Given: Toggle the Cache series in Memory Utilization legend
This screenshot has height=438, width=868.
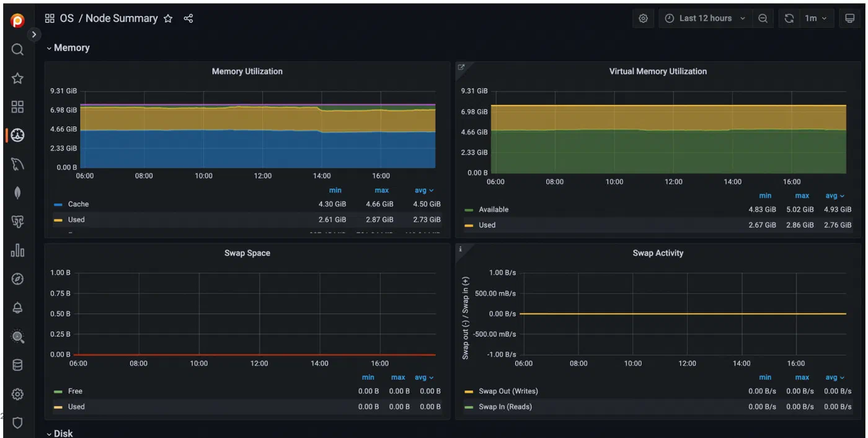Looking at the screenshot, I should (78, 204).
